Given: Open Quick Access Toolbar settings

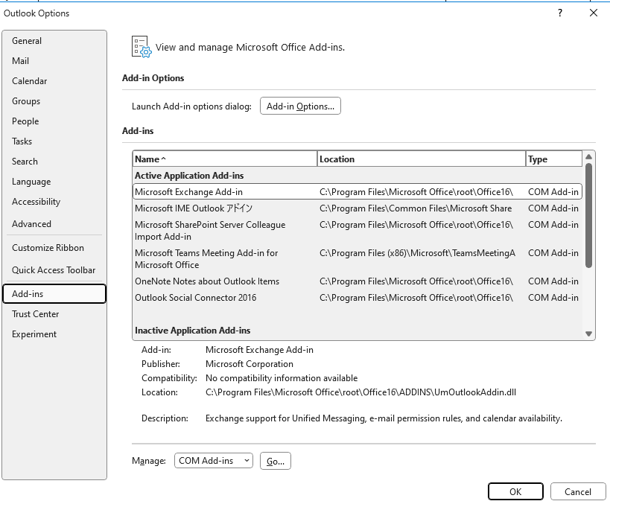Looking at the screenshot, I should 53,270.
